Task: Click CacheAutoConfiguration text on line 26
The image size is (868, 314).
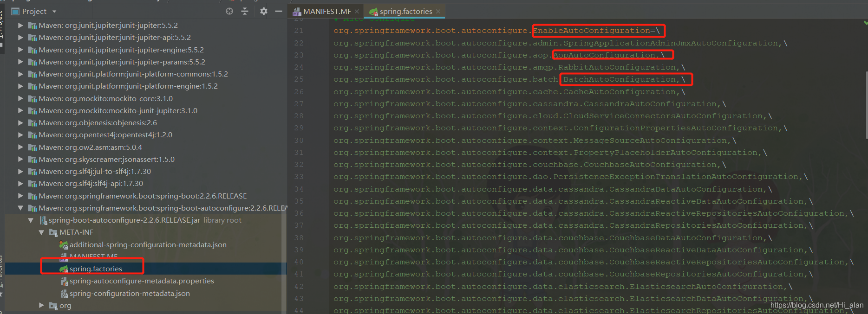Action: (620, 92)
